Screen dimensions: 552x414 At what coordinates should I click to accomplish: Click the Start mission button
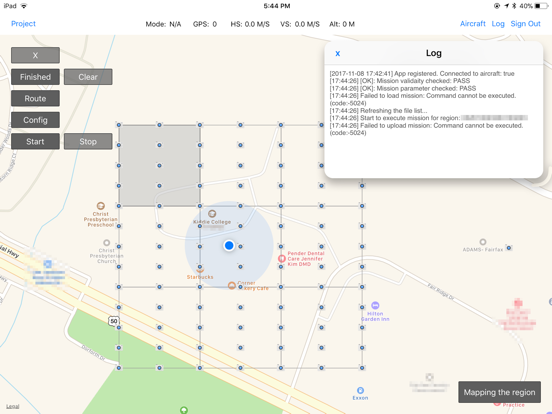tap(35, 142)
